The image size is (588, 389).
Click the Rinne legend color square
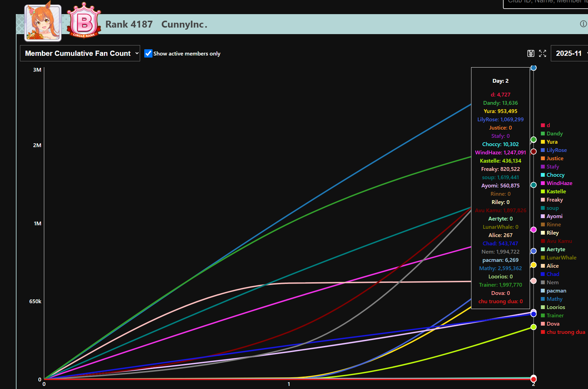pos(543,225)
